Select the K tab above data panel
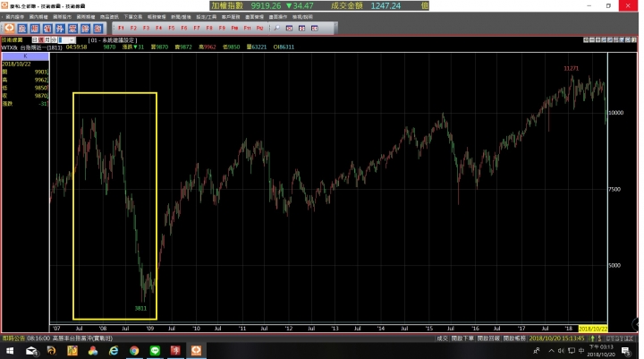 [25, 56]
